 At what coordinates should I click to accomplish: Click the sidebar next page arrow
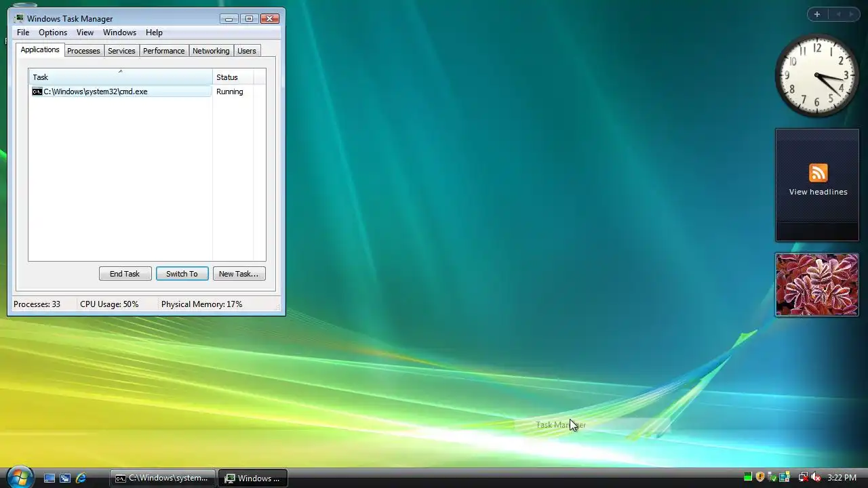pyautogui.click(x=852, y=14)
